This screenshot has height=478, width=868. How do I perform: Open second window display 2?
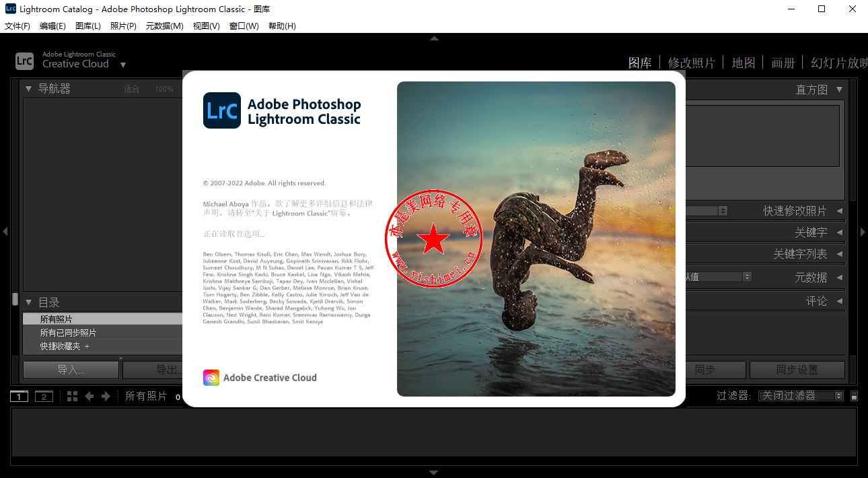coord(44,397)
